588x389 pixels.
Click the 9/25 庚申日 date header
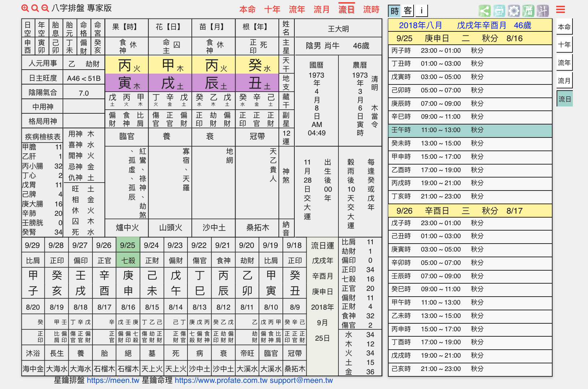[x=470, y=38]
